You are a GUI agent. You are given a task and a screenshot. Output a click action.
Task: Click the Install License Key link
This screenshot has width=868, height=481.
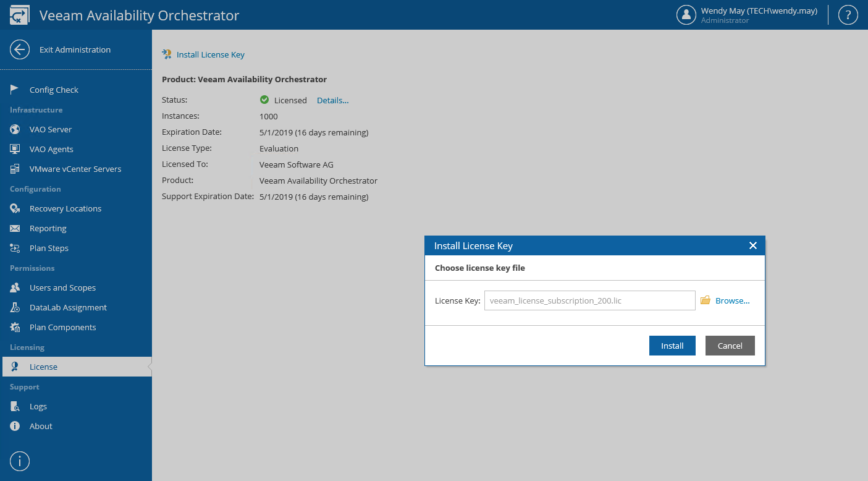coord(211,54)
